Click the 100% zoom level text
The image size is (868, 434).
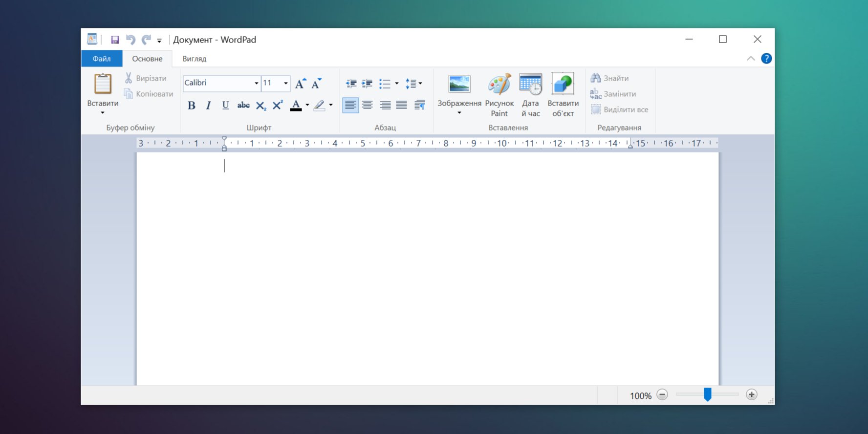(641, 396)
